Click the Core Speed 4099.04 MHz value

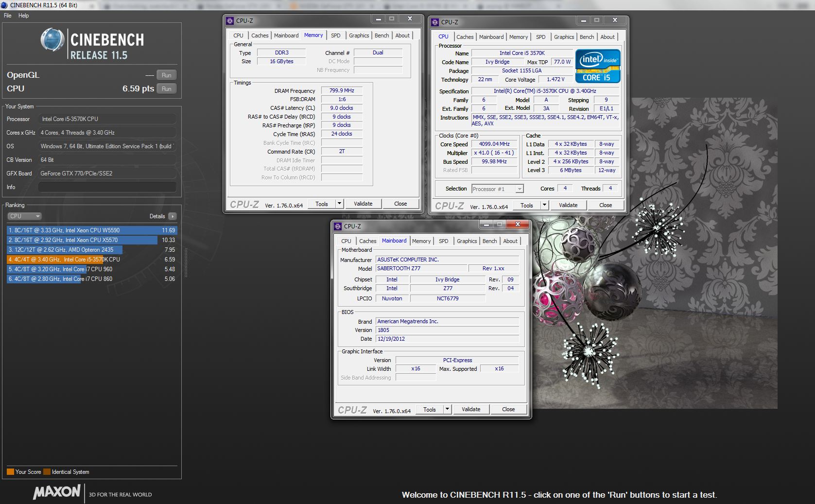pyautogui.click(x=494, y=144)
